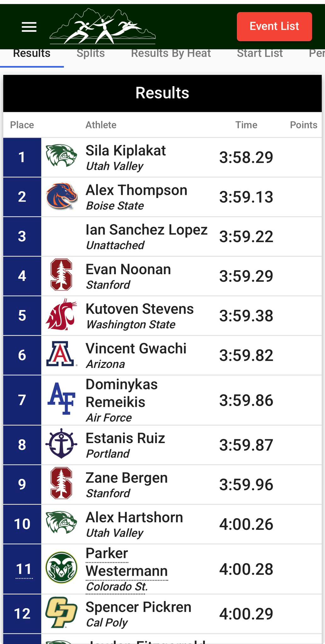Open the Start List tab

click(260, 53)
